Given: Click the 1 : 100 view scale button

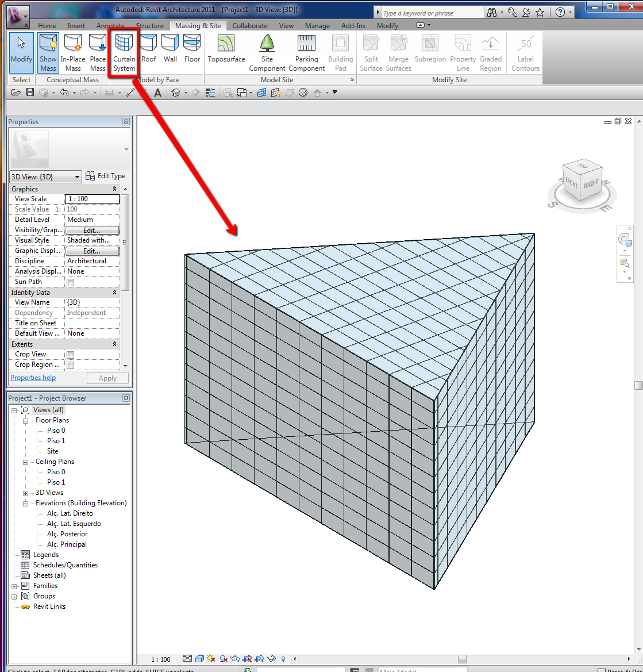Looking at the screenshot, I should [x=161, y=659].
